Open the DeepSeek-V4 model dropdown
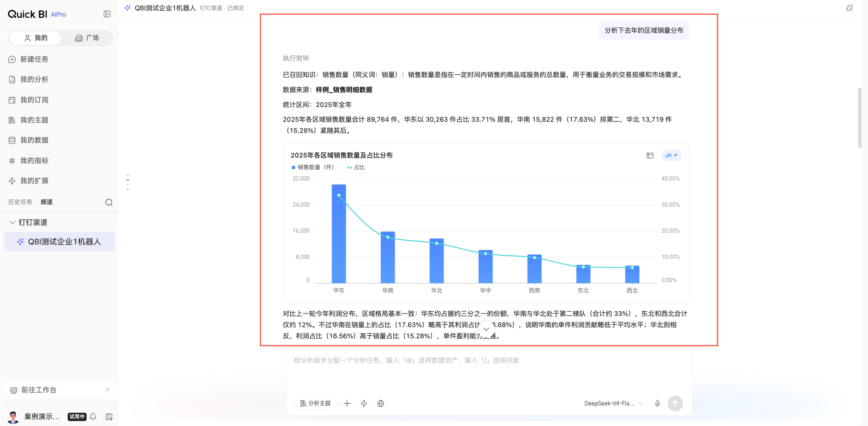 [613, 404]
